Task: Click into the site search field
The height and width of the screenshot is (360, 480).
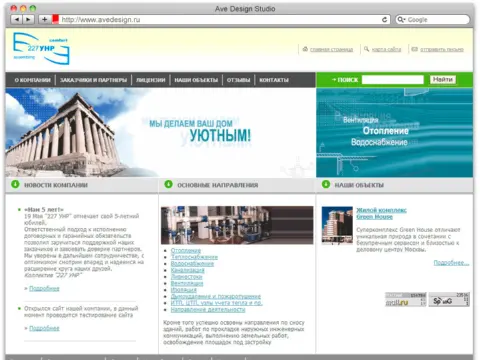Action: point(393,80)
